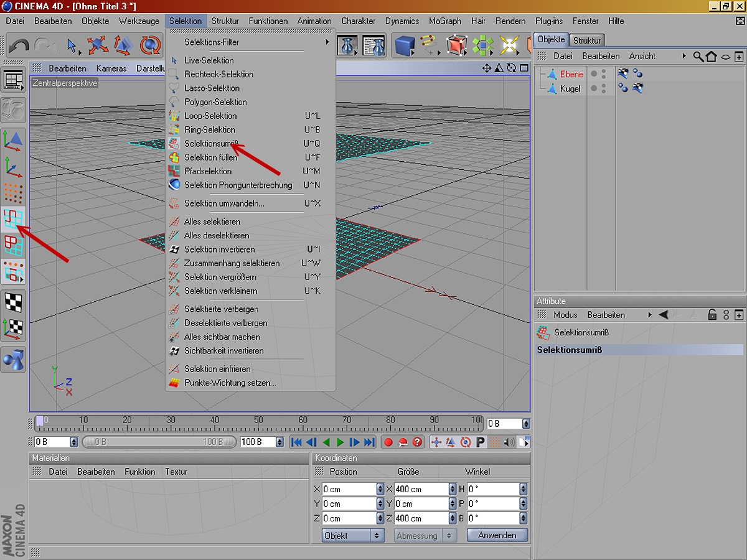Select the Move tool in top toolbar

point(98,45)
